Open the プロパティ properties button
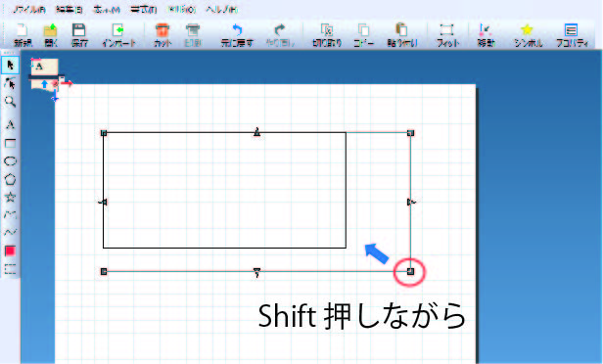This screenshot has width=603, height=364. coord(572,35)
